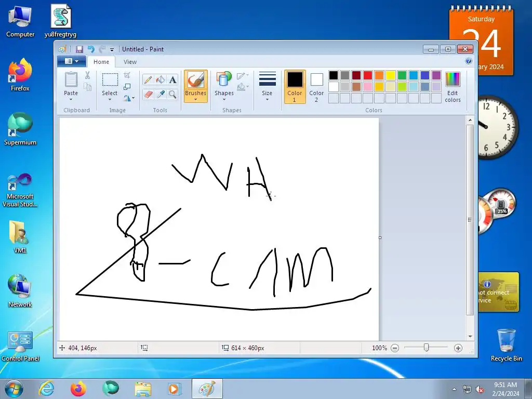Viewport: 532px width, 399px height.
Task: Open the Rotate or flip dropdown
Action: click(x=129, y=98)
